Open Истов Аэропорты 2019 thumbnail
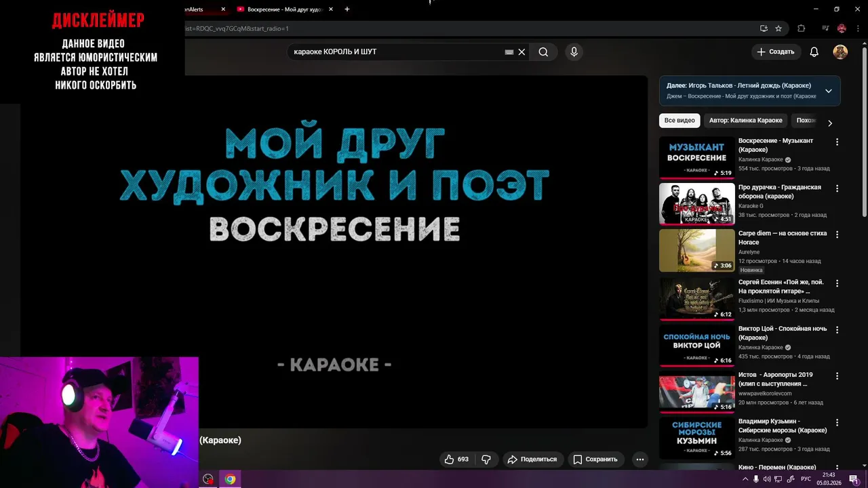 pyautogui.click(x=696, y=392)
